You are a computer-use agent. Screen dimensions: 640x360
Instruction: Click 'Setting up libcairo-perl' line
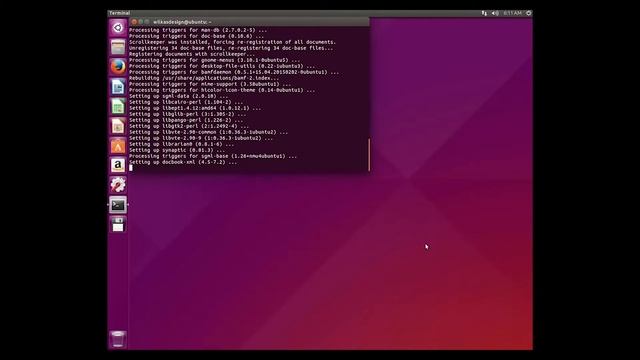click(x=186, y=102)
